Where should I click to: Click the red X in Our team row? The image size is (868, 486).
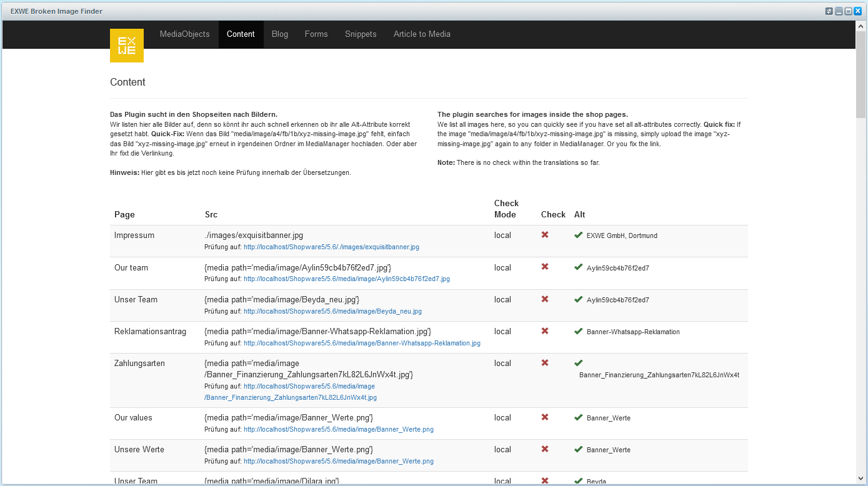[545, 267]
